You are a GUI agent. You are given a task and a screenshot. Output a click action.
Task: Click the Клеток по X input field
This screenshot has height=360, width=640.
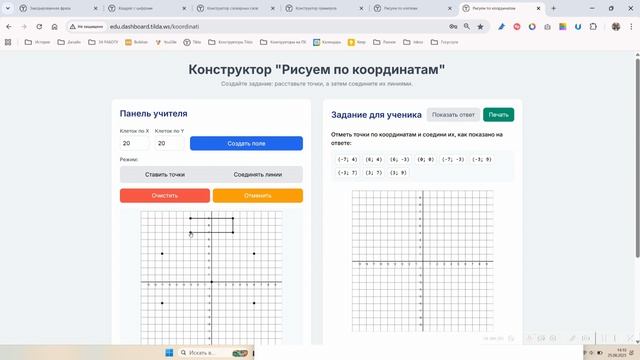click(x=134, y=143)
